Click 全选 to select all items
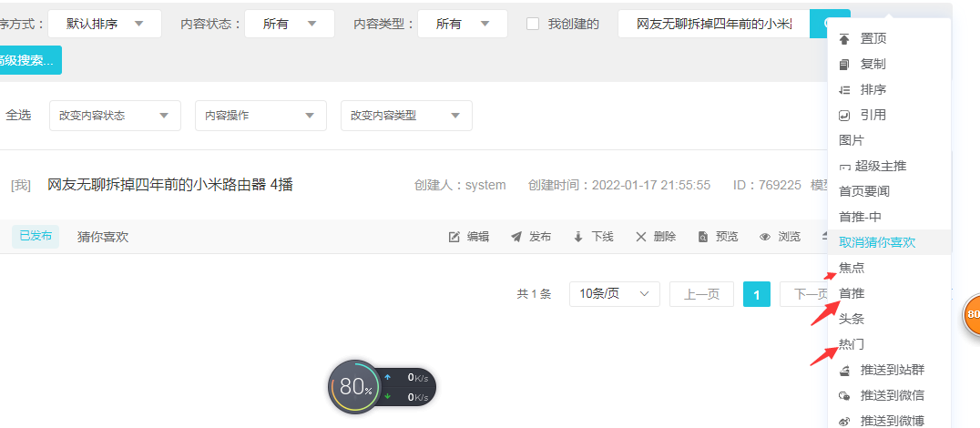 (x=18, y=116)
